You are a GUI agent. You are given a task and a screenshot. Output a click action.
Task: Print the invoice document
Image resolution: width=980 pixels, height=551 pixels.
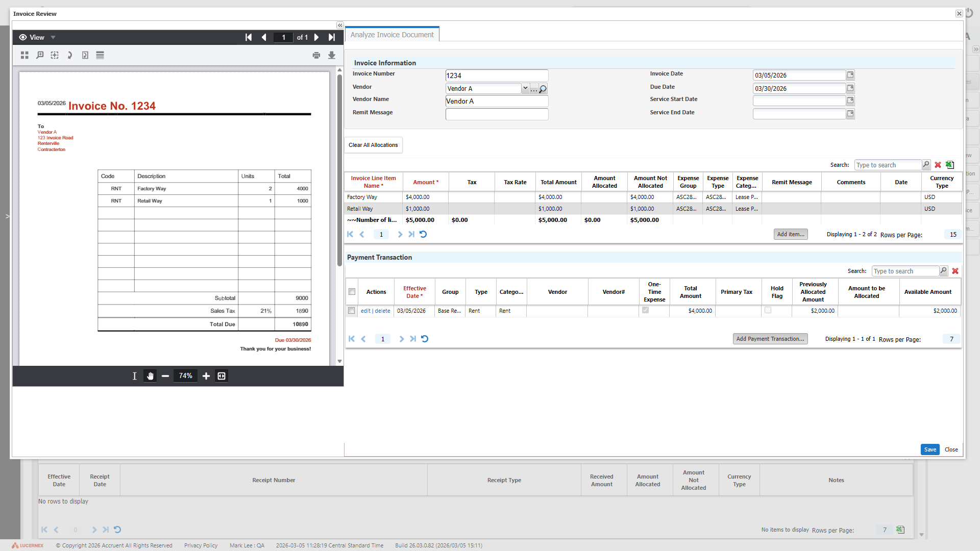pyautogui.click(x=316, y=55)
